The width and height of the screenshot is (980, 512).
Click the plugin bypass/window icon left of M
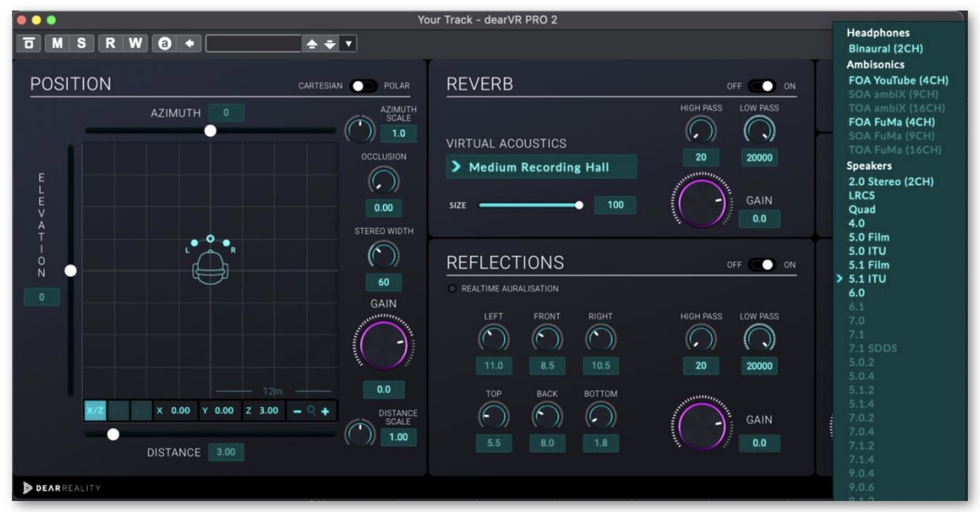click(29, 43)
